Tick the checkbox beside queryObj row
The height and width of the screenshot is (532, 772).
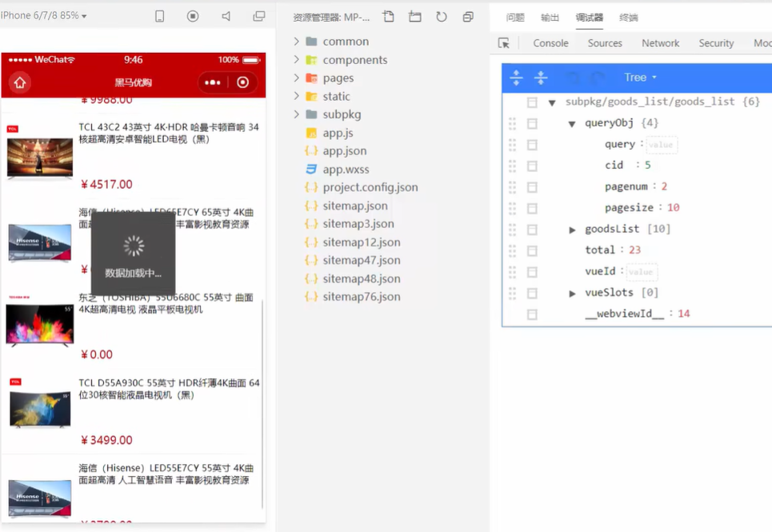click(x=532, y=123)
